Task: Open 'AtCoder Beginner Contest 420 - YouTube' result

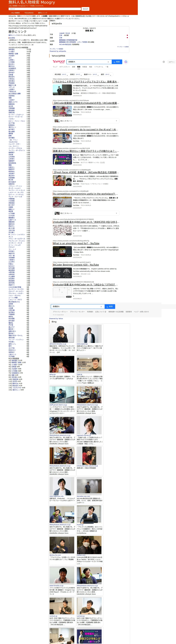Action: tap(76, 265)
